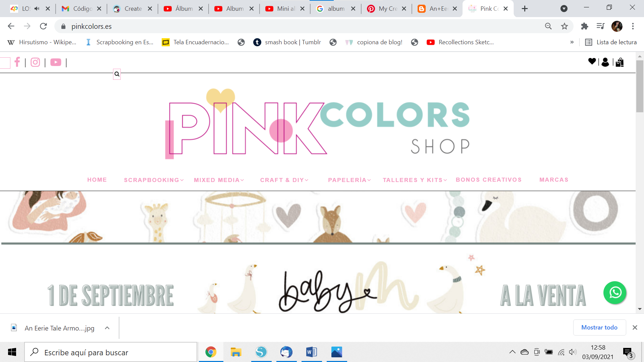Open the wishlist heart icon
The image size is (644, 362).
tap(592, 61)
